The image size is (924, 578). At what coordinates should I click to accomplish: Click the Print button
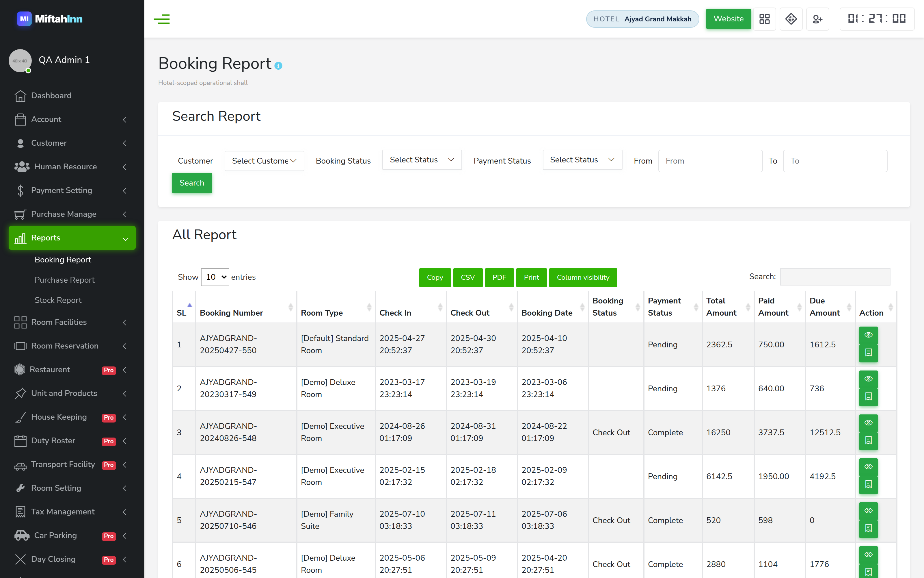pyautogui.click(x=532, y=277)
